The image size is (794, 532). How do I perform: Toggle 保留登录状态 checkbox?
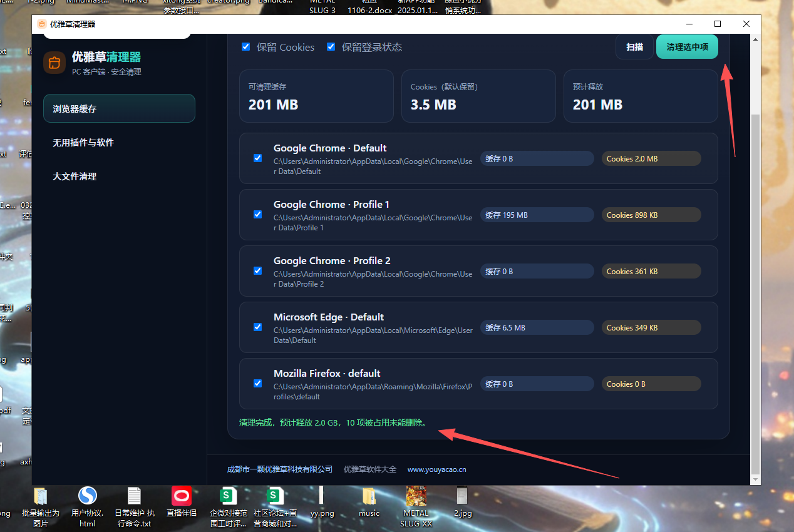[x=331, y=47]
